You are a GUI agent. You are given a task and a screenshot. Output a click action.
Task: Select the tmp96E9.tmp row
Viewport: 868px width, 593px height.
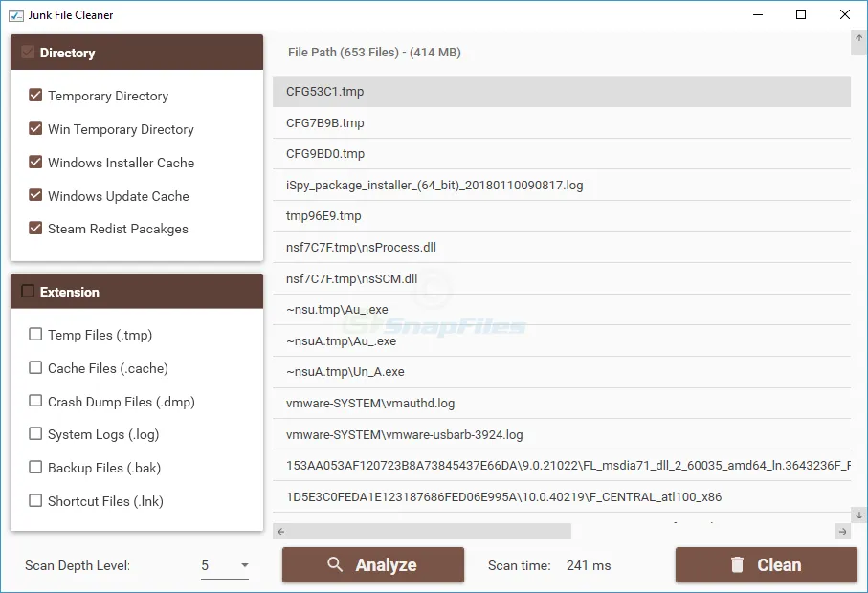pyautogui.click(x=562, y=216)
